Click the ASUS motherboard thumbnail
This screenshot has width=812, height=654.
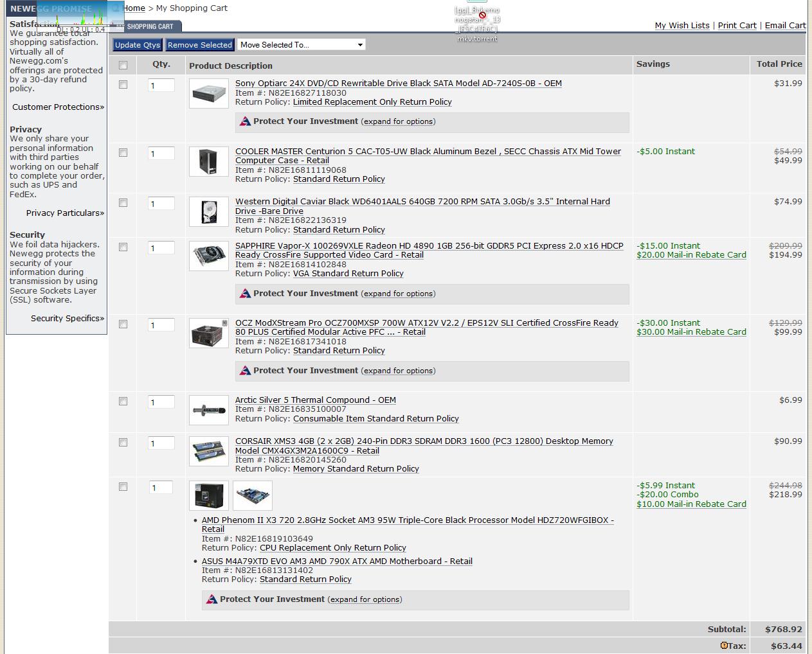(x=253, y=496)
